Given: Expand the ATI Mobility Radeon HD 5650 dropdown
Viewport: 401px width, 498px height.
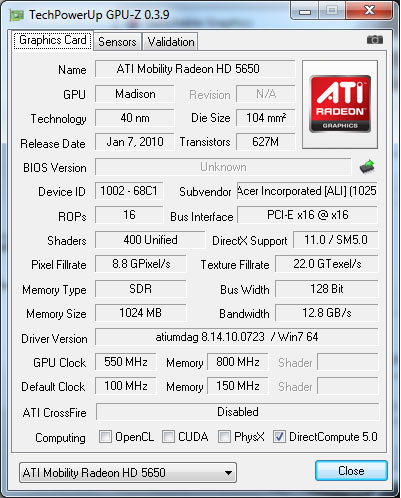Looking at the screenshot, I should click(128, 472).
